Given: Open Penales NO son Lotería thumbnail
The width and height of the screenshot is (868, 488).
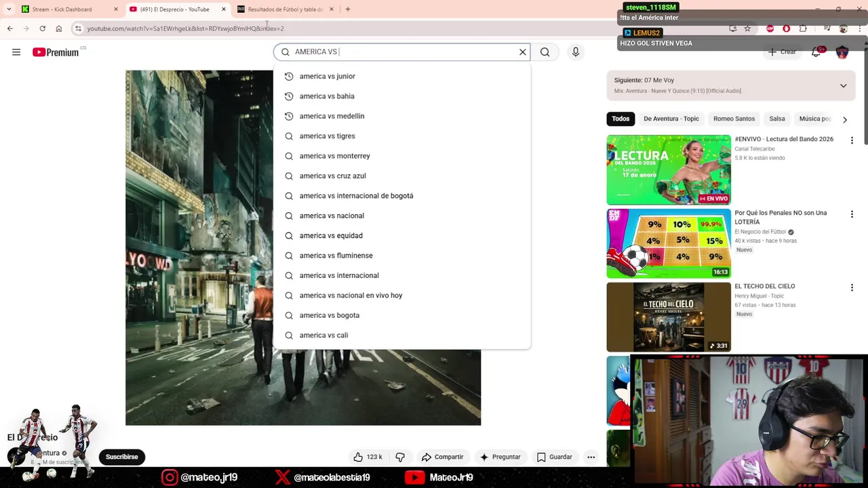Looking at the screenshot, I should pos(669,243).
